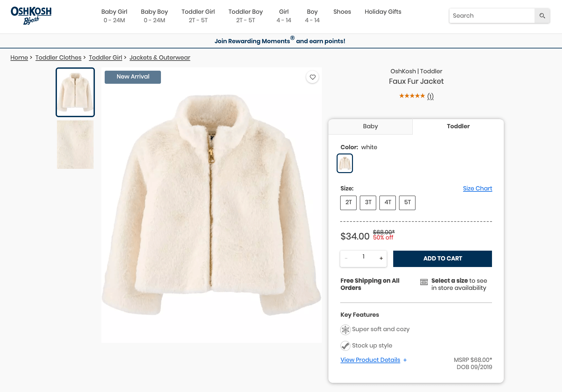
Task: Click the snowflake Super soft icon
Action: 345,330
